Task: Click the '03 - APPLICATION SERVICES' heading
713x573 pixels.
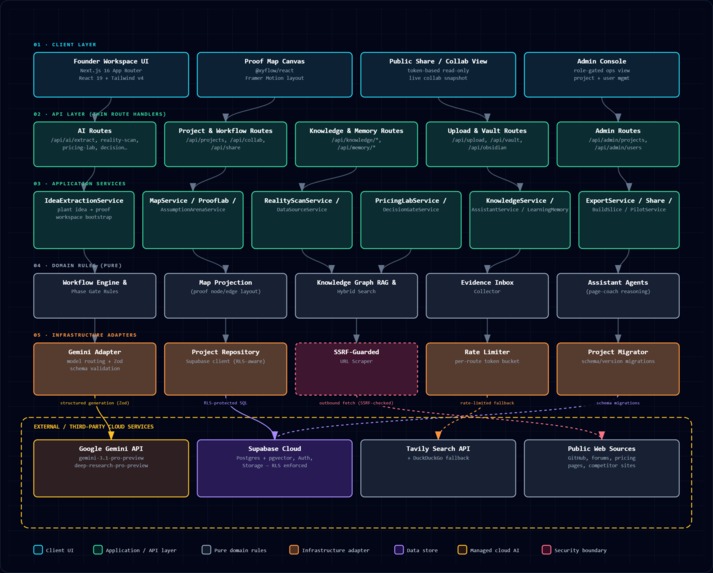Action: 80,184
